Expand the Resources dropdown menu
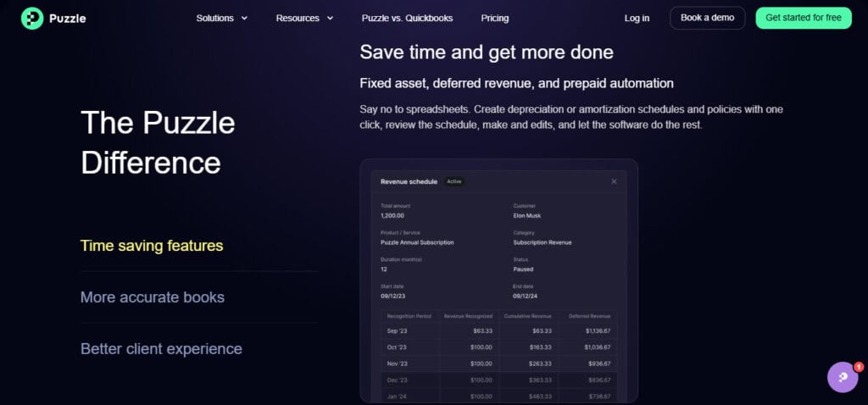Screen dimensions: 868x405 [x=304, y=19]
